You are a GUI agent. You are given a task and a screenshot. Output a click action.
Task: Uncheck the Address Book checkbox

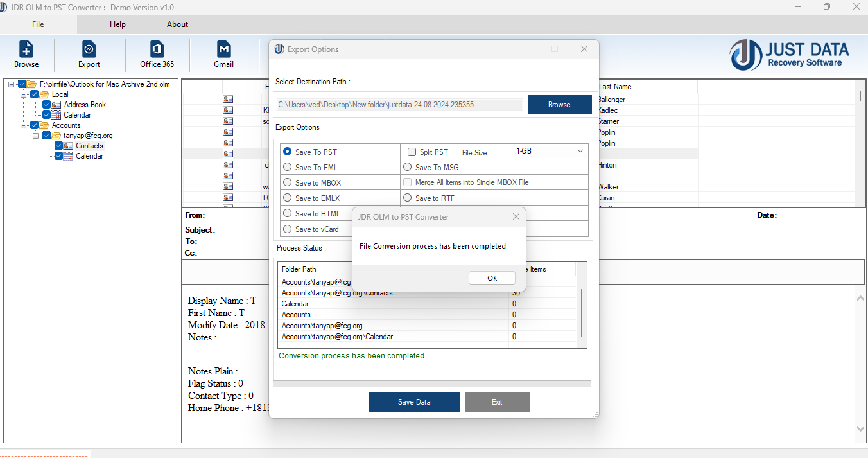(x=46, y=105)
